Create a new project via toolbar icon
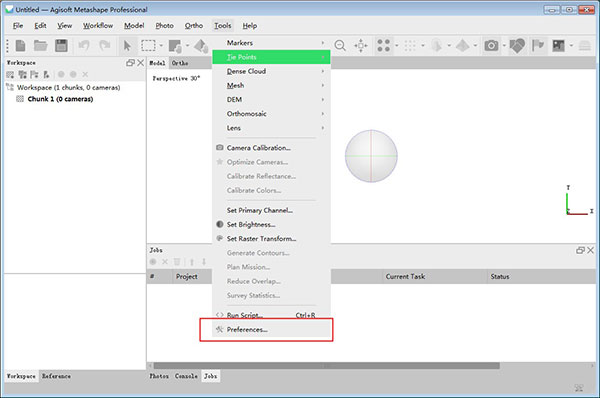The image size is (600, 398). click(20, 46)
